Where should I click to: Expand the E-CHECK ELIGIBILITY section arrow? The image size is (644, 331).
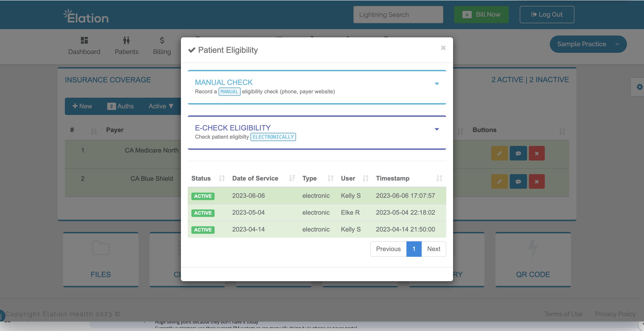coord(436,129)
